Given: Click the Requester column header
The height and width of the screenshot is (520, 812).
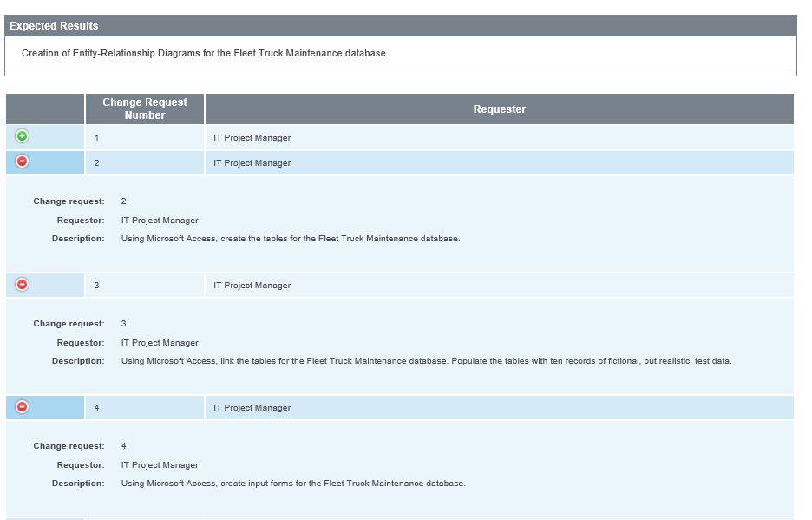Looking at the screenshot, I should tap(499, 109).
